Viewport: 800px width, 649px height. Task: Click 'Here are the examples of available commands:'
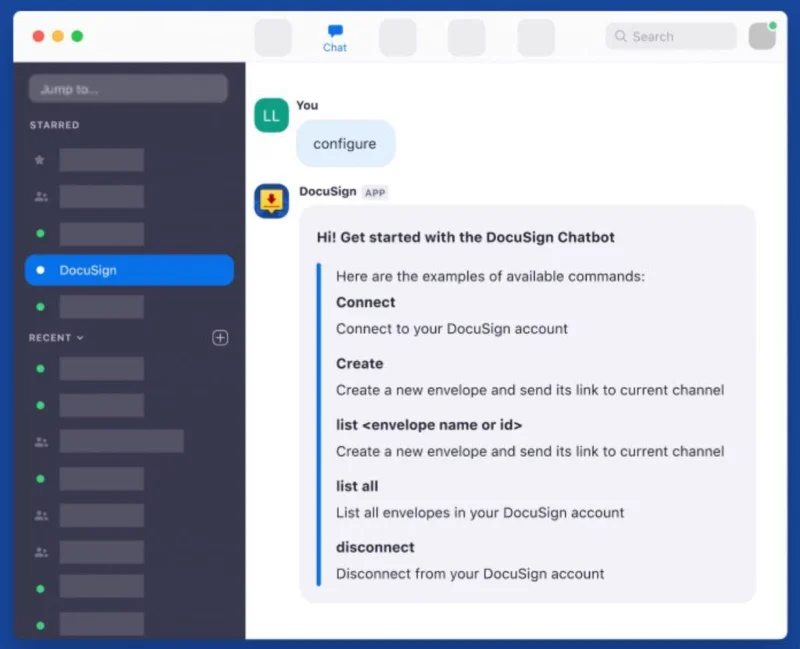tap(490, 276)
